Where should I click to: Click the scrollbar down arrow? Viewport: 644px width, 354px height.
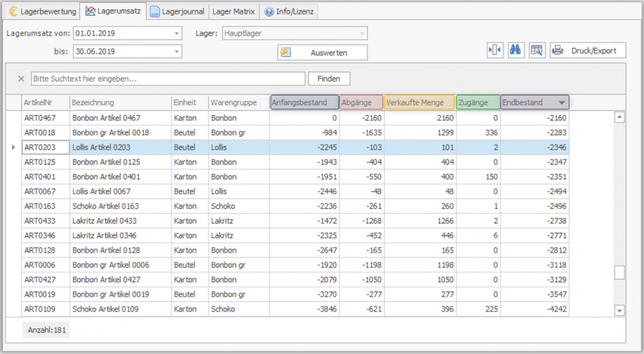click(x=620, y=310)
